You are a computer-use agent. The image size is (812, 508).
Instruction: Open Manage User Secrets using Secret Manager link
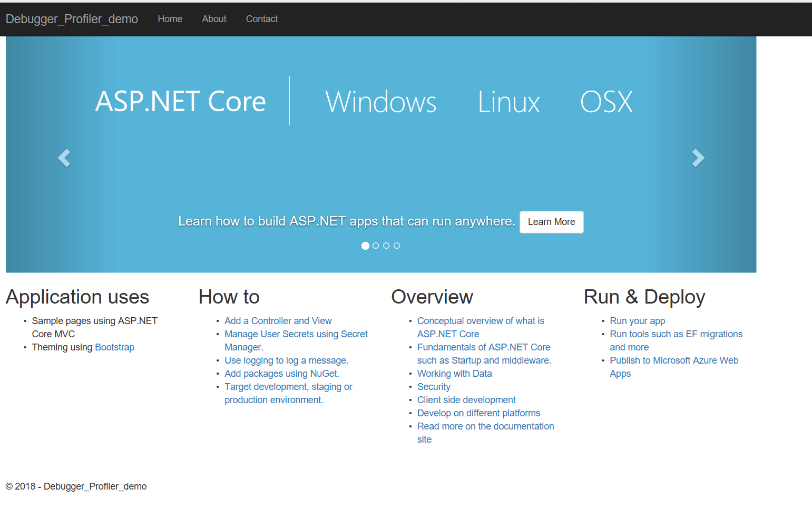tap(296, 340)
